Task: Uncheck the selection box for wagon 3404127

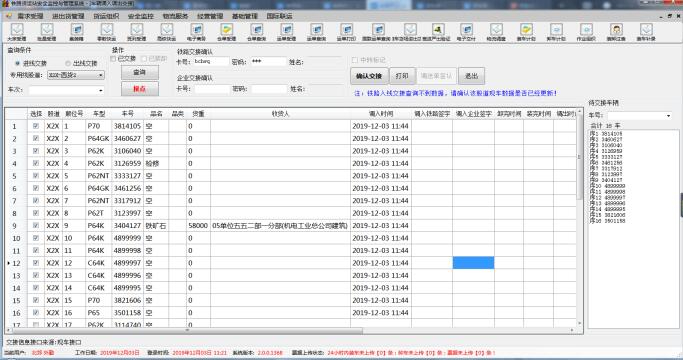Action: (x=36, y=225)
